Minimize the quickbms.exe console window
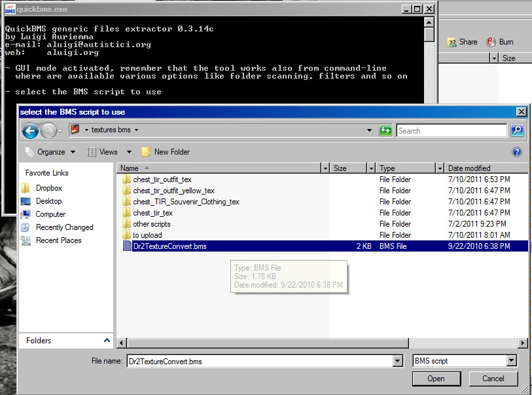The width and height of the screenshot is (532, 395). [x=407, y=9]
